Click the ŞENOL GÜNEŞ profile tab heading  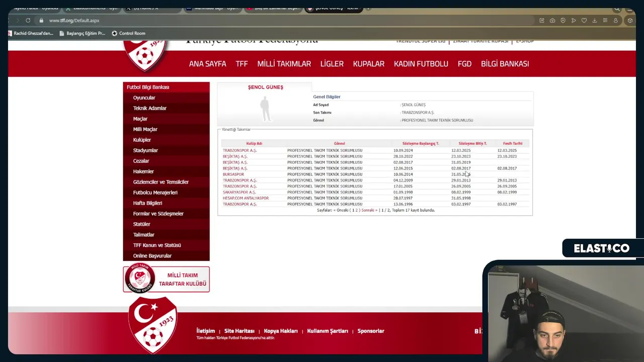click(x=265, y=87)
